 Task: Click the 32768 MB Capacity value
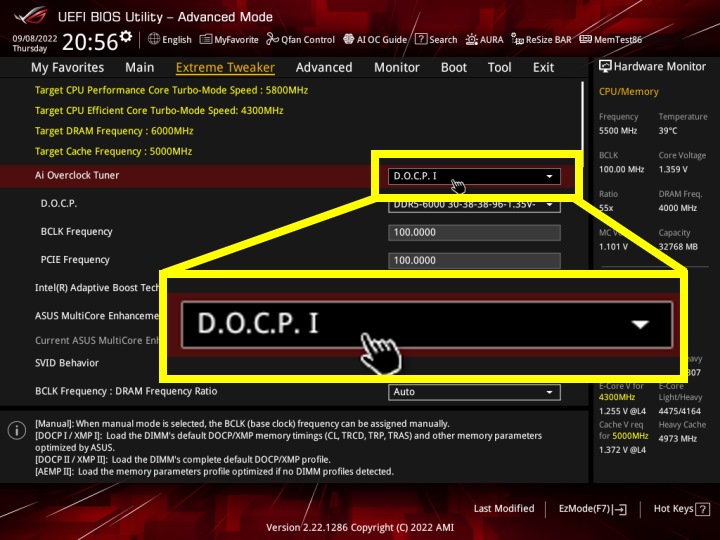pyautogui.click(x=678, y=247)
